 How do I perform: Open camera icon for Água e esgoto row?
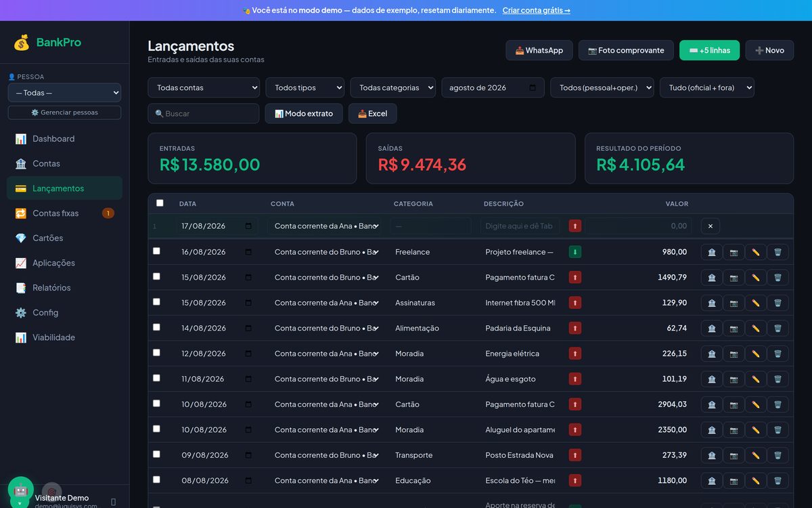tap(734, 379)
